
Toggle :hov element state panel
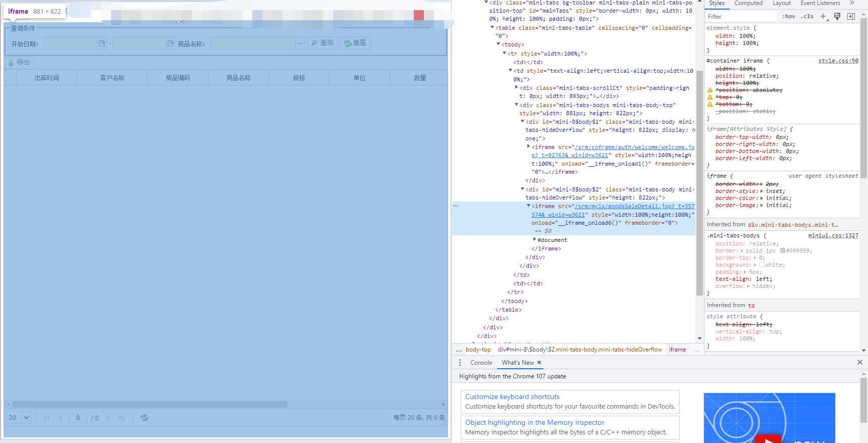pyautogui.click(x=788, y=17)
